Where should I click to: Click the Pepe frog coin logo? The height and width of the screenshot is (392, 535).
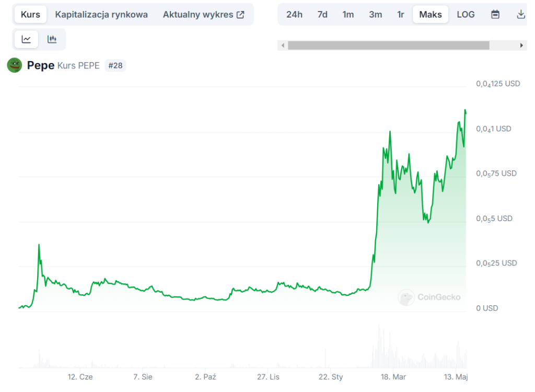pos(14,65)
